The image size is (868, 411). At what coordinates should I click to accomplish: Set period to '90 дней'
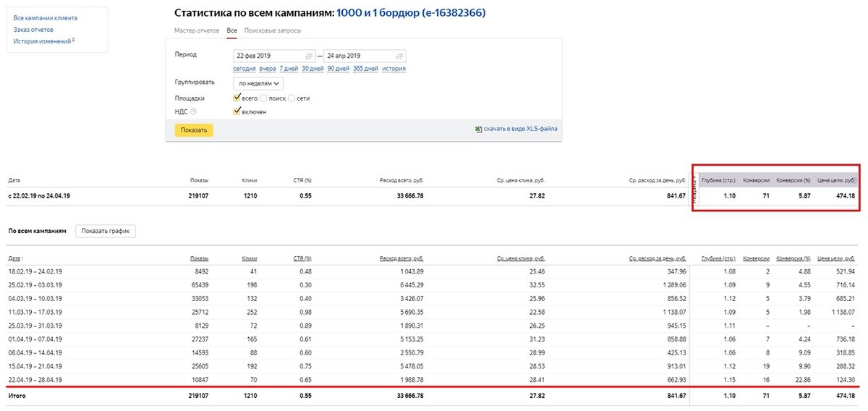(338, 69)
